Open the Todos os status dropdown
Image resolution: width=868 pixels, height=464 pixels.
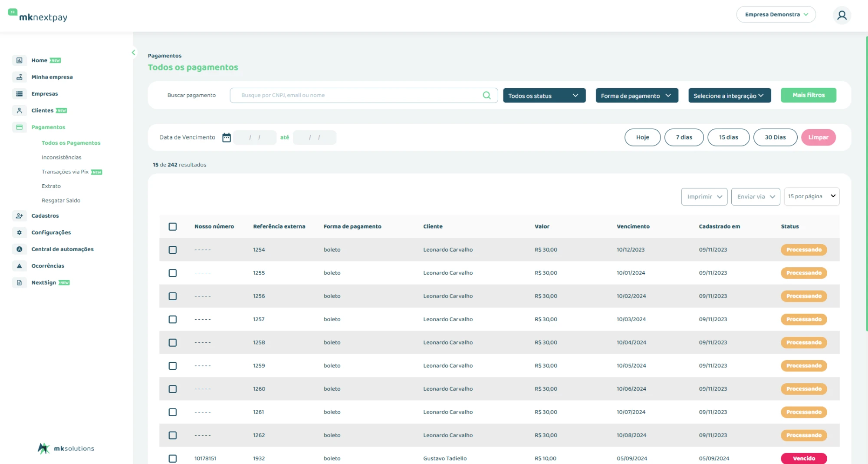tap(544, 96)
